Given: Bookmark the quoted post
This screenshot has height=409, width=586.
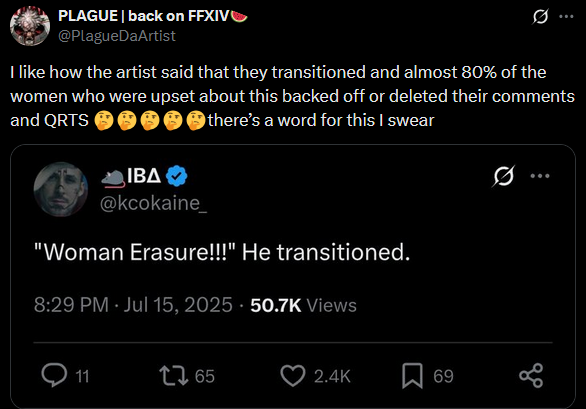Looking at the screenshot, I should pyautogui.click(x=412, y=376).
